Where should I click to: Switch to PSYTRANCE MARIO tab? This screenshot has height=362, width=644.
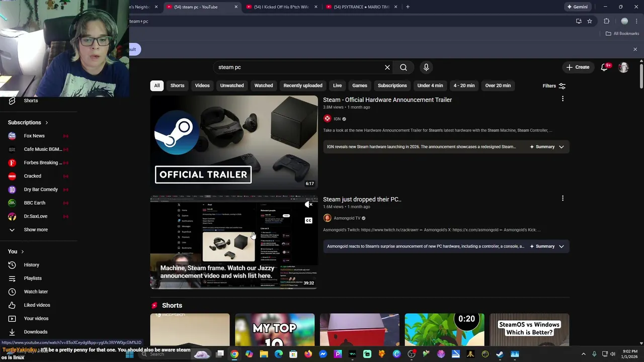click(x=361, y=7)
